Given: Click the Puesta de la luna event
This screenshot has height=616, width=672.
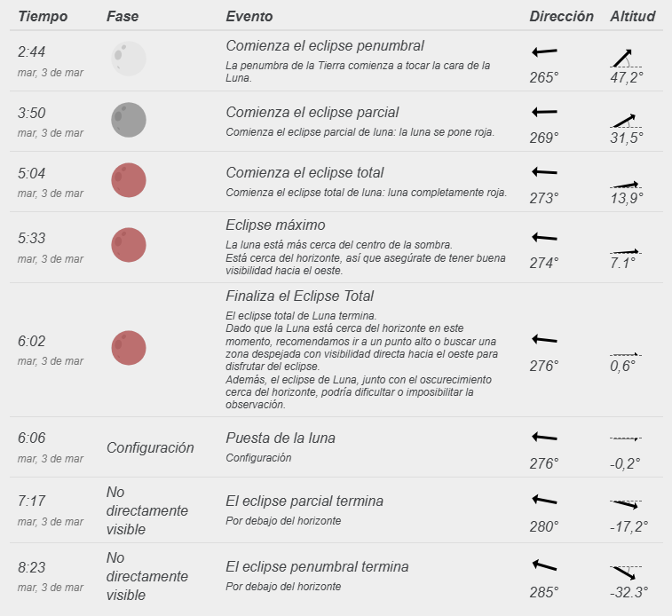Looking at the screenshot, I should click(281, 438).
